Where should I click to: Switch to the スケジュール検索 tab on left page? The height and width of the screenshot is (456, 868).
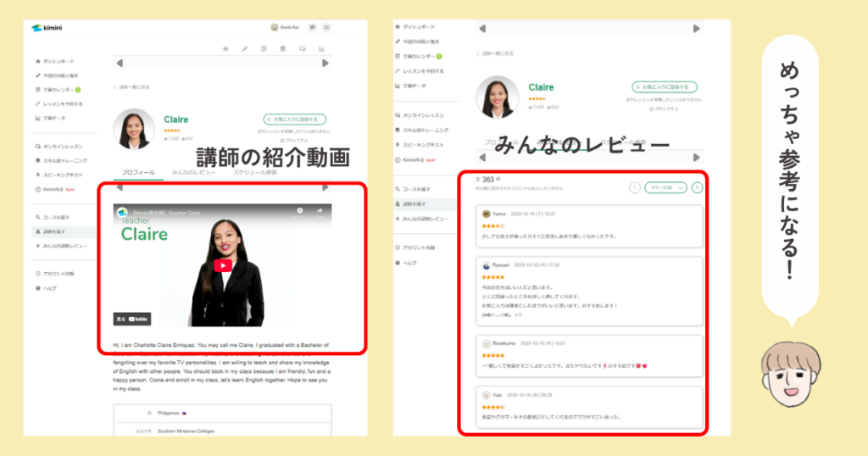click(255, 172)
